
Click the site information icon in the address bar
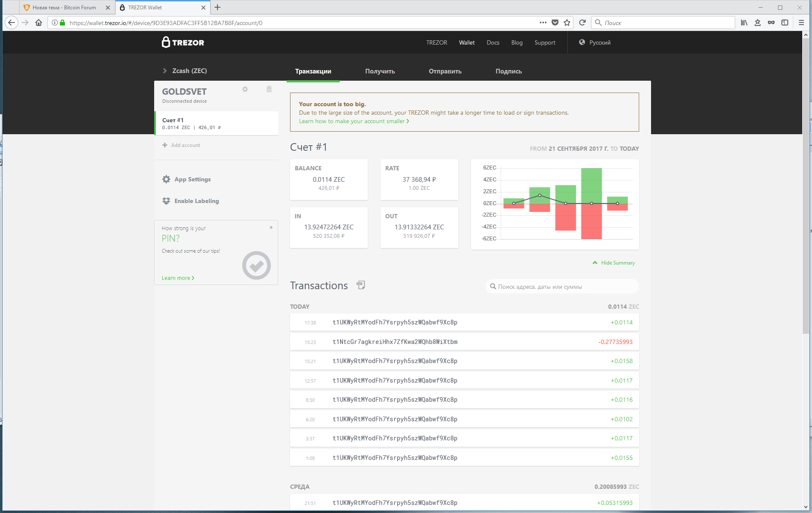point(55,23)
